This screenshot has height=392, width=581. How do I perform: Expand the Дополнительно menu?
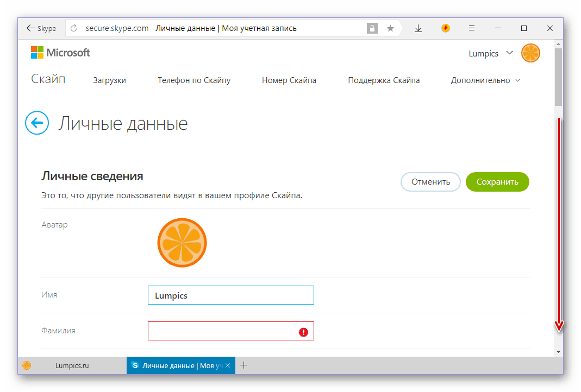point(485,80)
